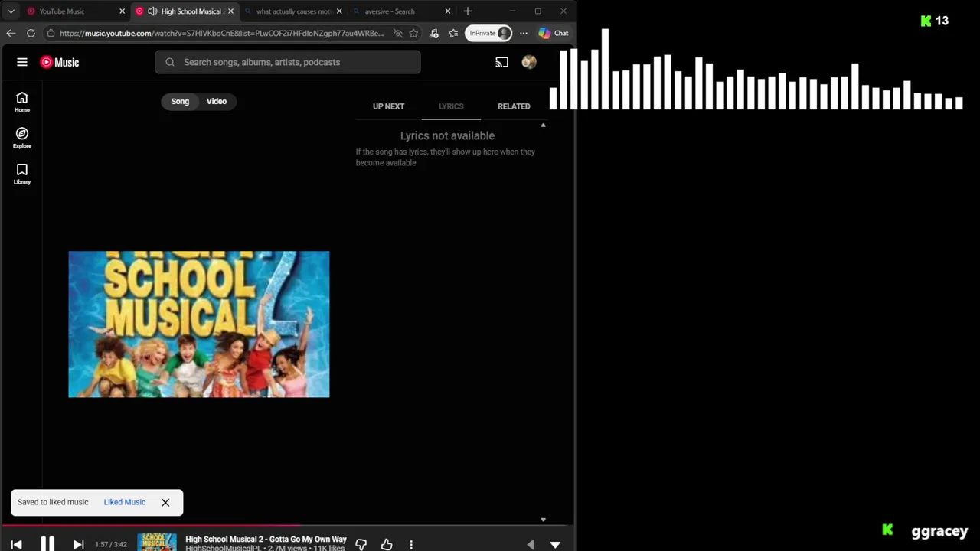
Task: Click the 1:57 / 3:42 time display
Action: click(111, 545)
